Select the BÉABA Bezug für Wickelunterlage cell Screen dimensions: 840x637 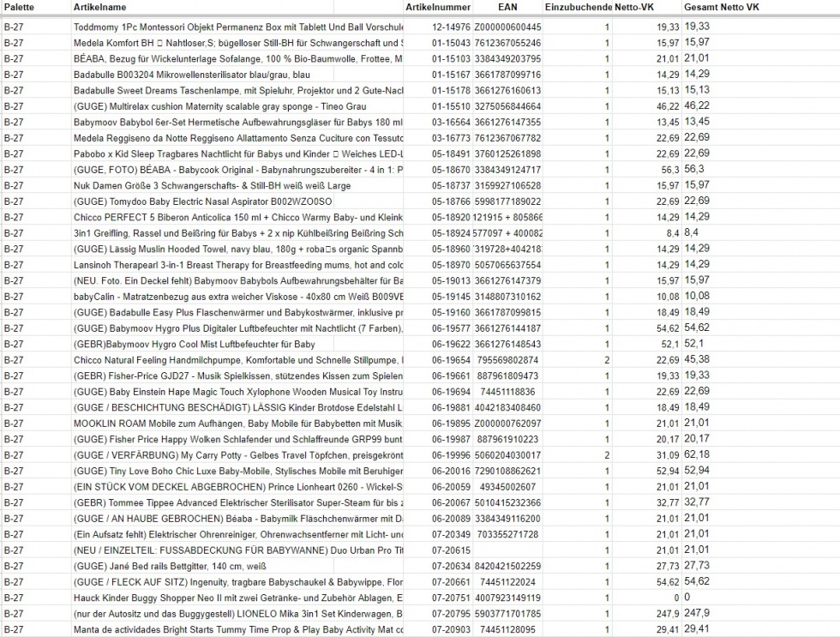(x=238, y=58)
